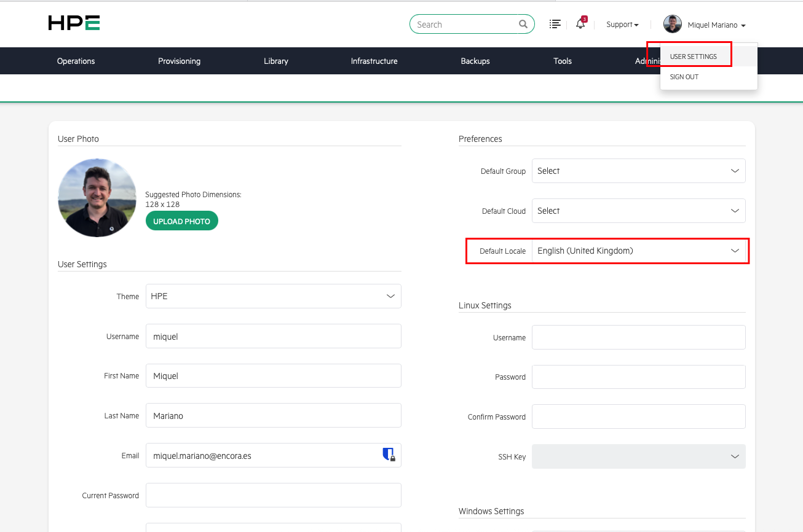Click the HPE logo
The width and height of the screenshot is (803, 532).
[x=73, y=23]
